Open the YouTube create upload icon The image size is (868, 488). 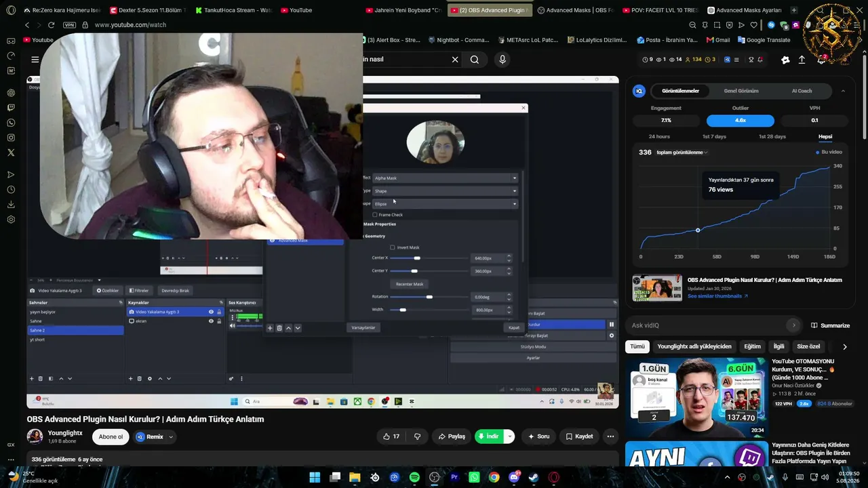click(802, 60)
